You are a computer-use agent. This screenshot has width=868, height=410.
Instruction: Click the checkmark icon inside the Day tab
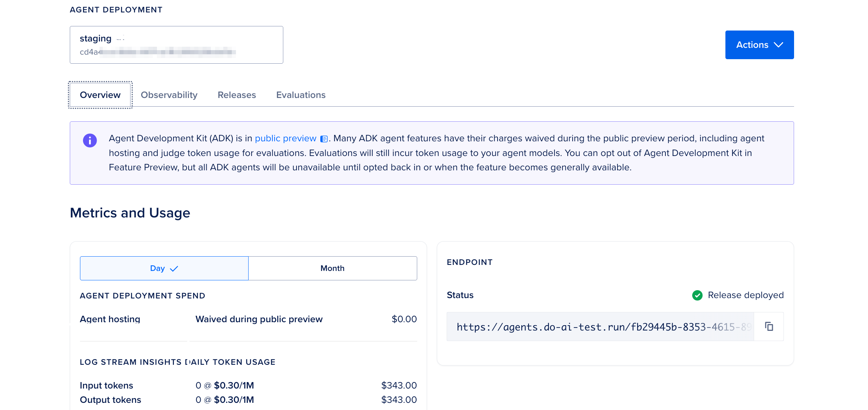174,268
